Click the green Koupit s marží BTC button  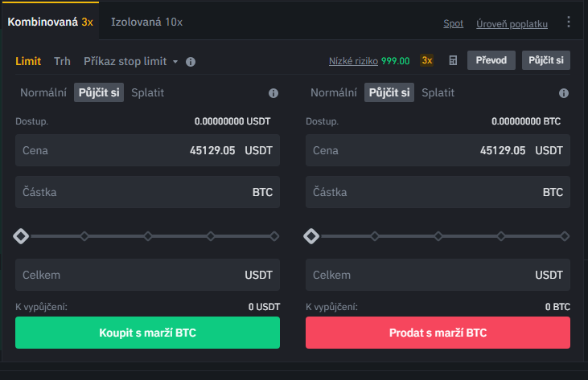coord(147,333)
